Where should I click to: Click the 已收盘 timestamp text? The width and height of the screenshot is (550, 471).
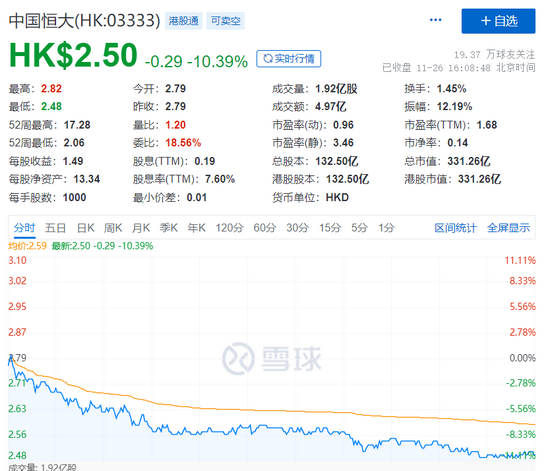point(459,68)
